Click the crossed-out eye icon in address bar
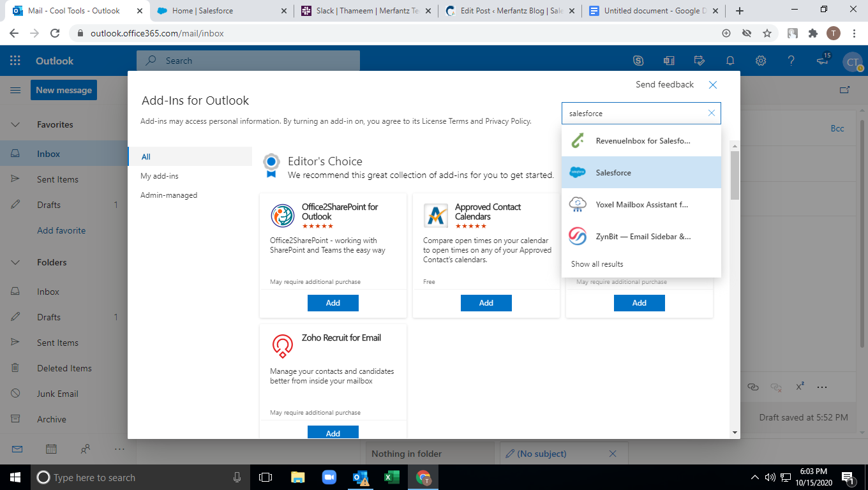The width and height of the screenshot is (868, 490). coord(747,33)
